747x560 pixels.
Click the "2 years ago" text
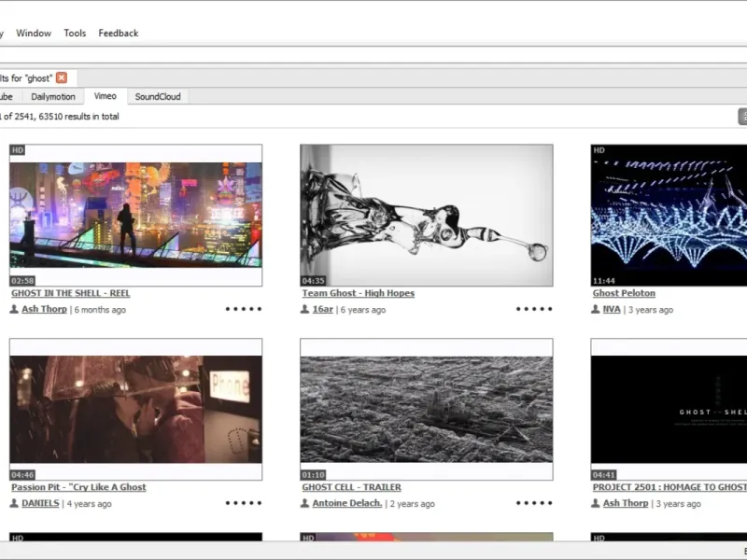click(x=413, y=503)
